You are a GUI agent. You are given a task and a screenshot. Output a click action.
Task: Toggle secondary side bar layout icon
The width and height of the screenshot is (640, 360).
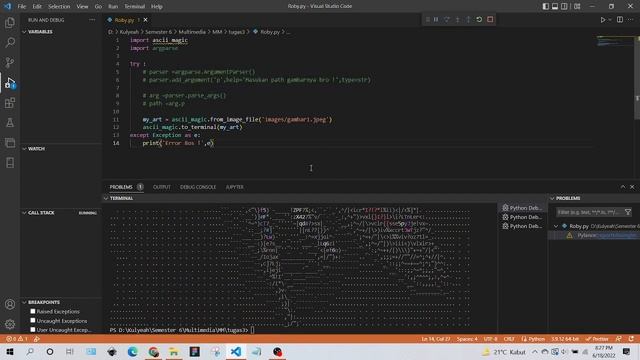tap(564, 6)
